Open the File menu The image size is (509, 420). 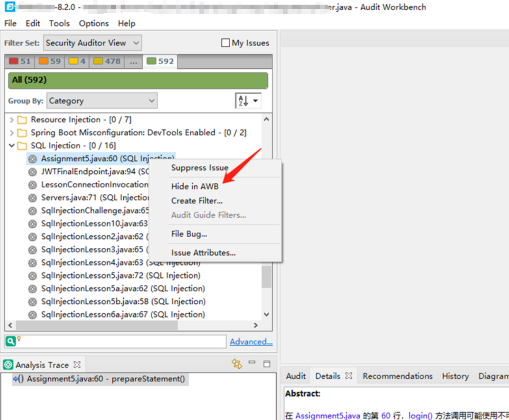[x=10, y=24]
